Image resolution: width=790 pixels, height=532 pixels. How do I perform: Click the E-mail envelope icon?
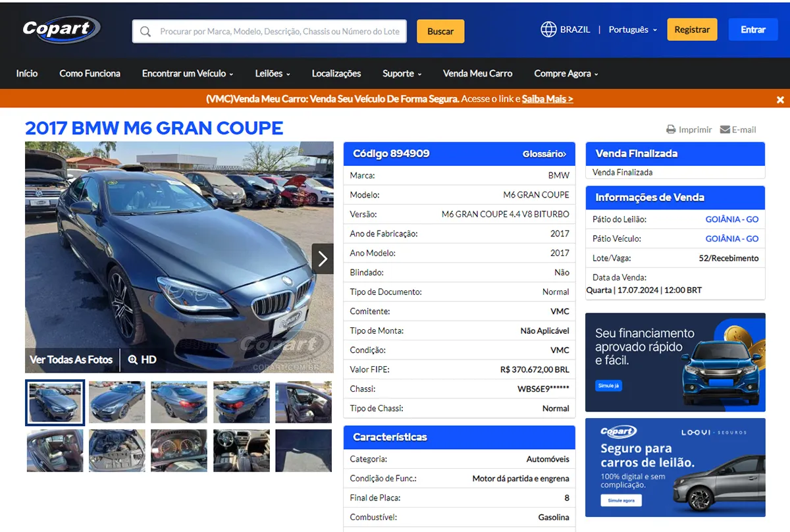pos(725,130)
